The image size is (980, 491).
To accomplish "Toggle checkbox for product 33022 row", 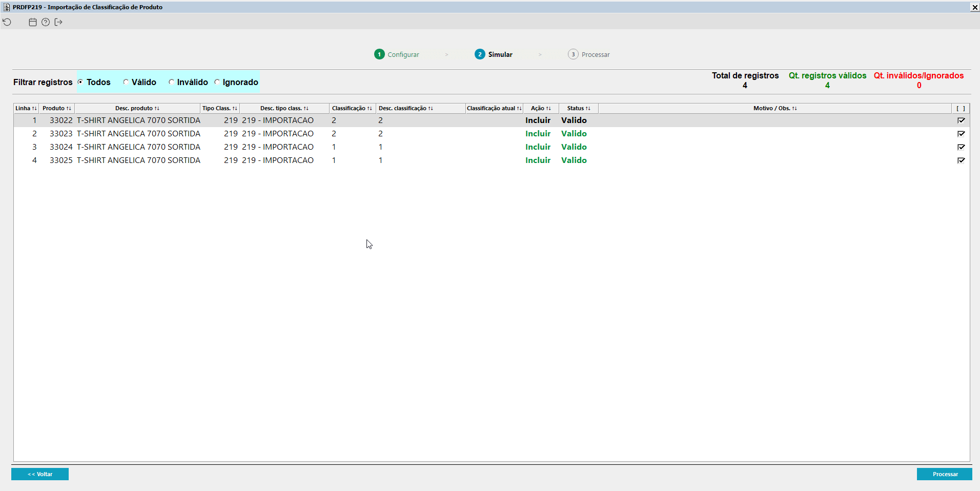I will 961,120.
